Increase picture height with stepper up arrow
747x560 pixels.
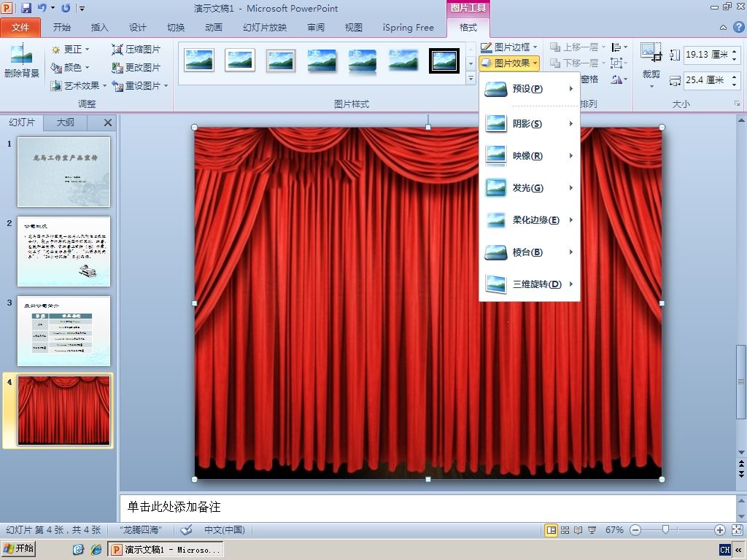[735, 50]
